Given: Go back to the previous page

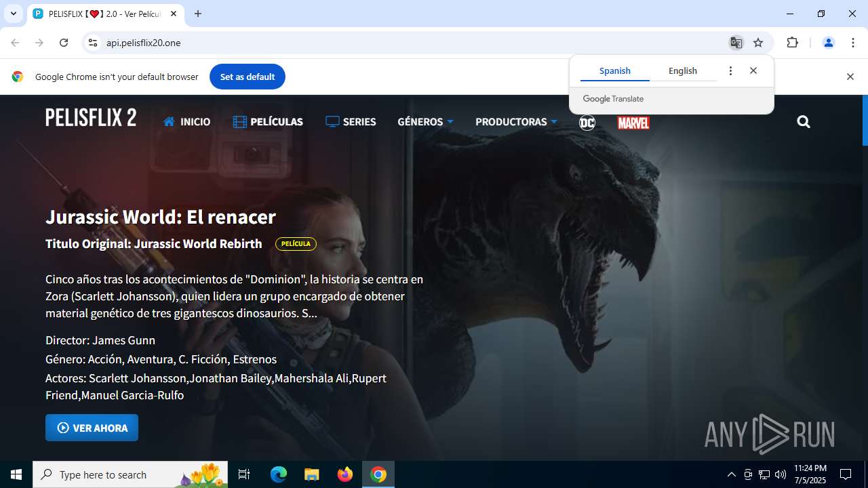Looking at the screenshot, I should pyautogui.click(x=15, y=43).
